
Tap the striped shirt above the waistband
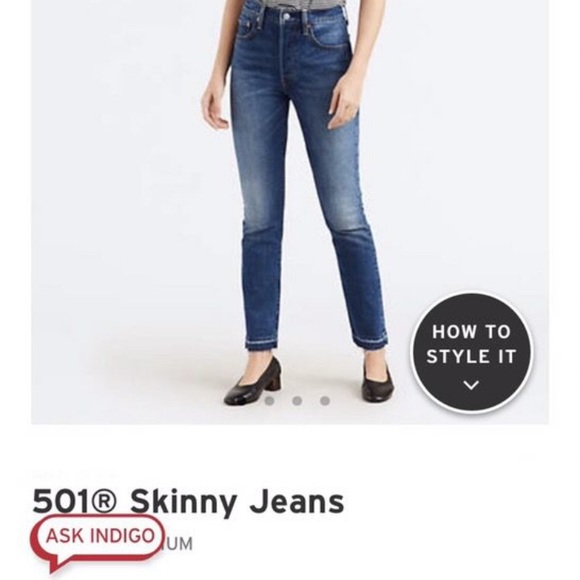[x=286, y=3]
